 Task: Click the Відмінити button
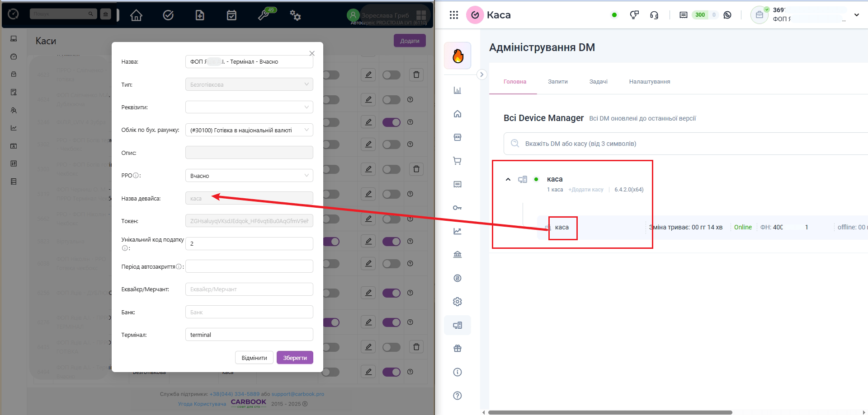(254, 358)
